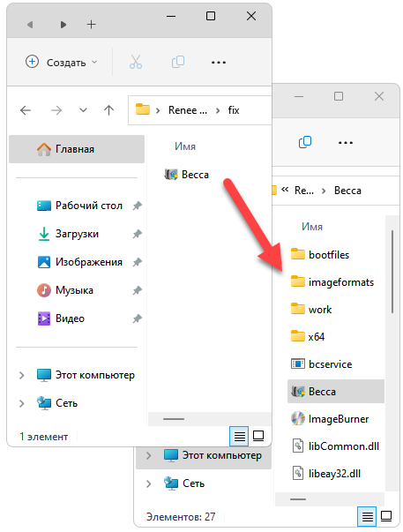
Task: Select Главная in navigation pane
Action: point(77,149)
